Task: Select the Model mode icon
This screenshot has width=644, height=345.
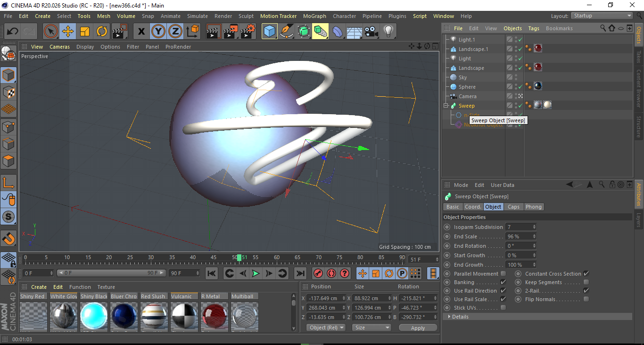Action: [x=8, y=75]
